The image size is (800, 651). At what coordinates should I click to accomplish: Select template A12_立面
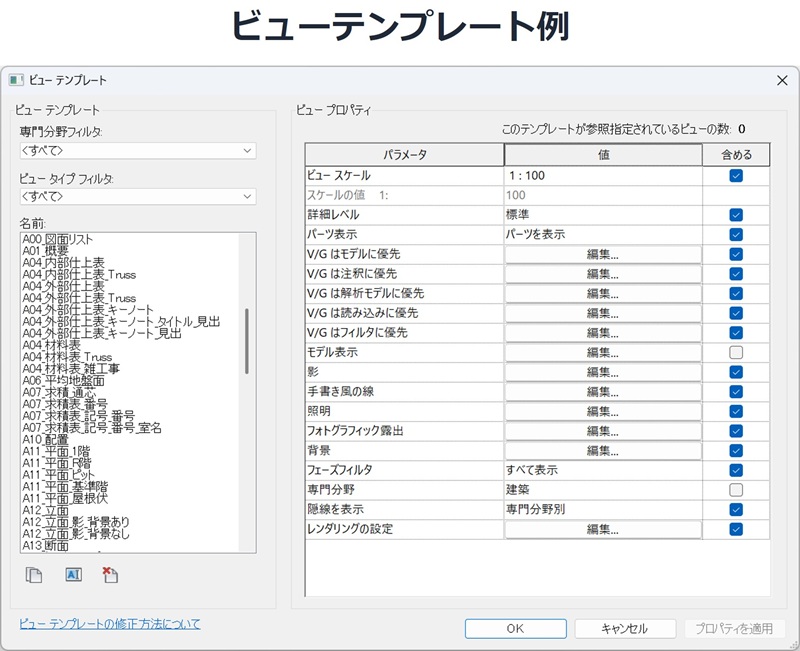coord(45,510)
